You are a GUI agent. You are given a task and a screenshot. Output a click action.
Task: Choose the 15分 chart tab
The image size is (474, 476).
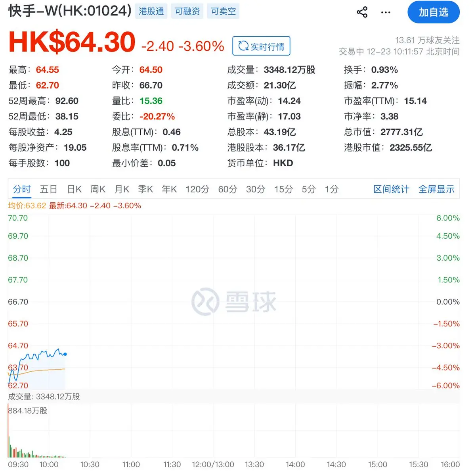tap(283, 189)
